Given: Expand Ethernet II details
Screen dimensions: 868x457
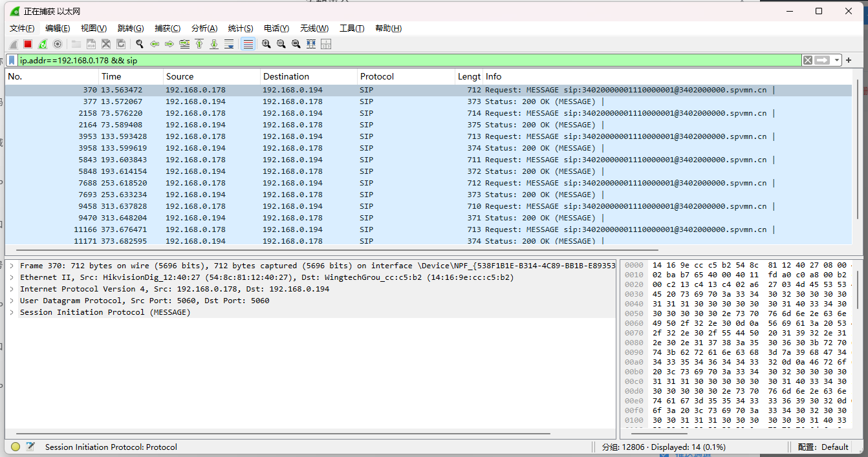Looking at the screenshot, I should click(x=12, y=277).
